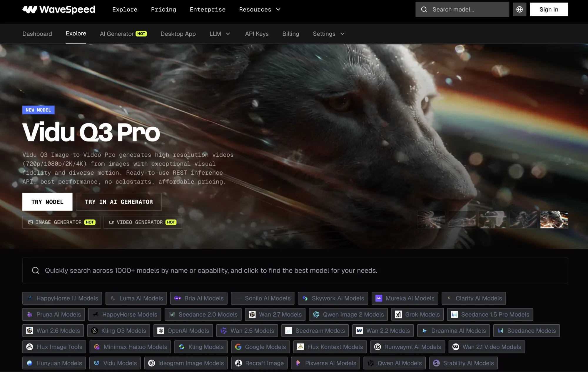The image size is (588, 372).
Task: Click the WaveSpeed logo
Action: [59, 9]
